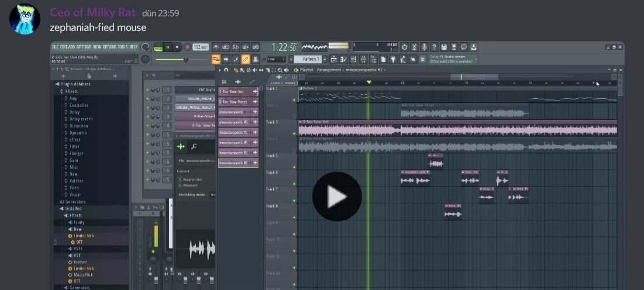
Task: Open the PATTERNS menu
Action: pyautogui.click(x=84, y=47)
